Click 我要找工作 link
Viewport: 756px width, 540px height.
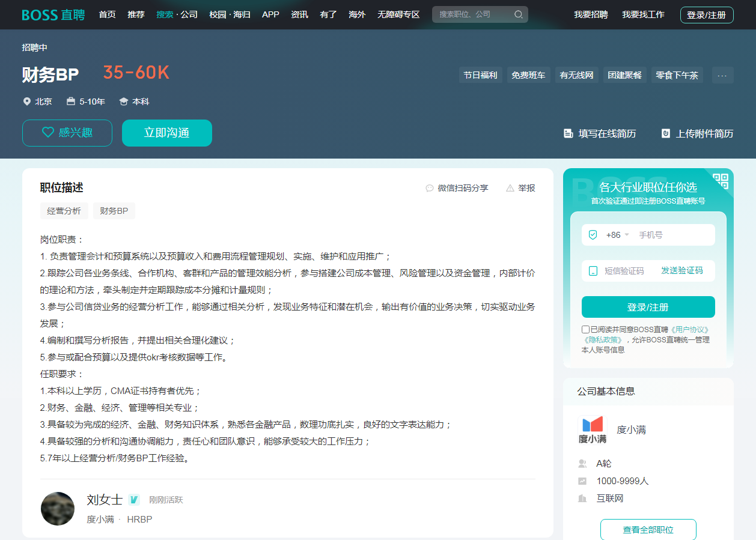[643, 14]
